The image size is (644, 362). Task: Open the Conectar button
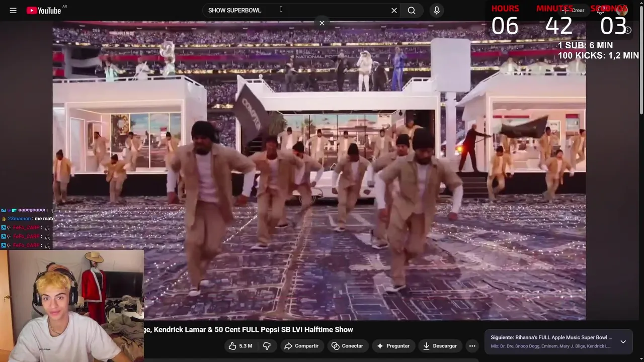pyautogui.click(x=347, y=346)
